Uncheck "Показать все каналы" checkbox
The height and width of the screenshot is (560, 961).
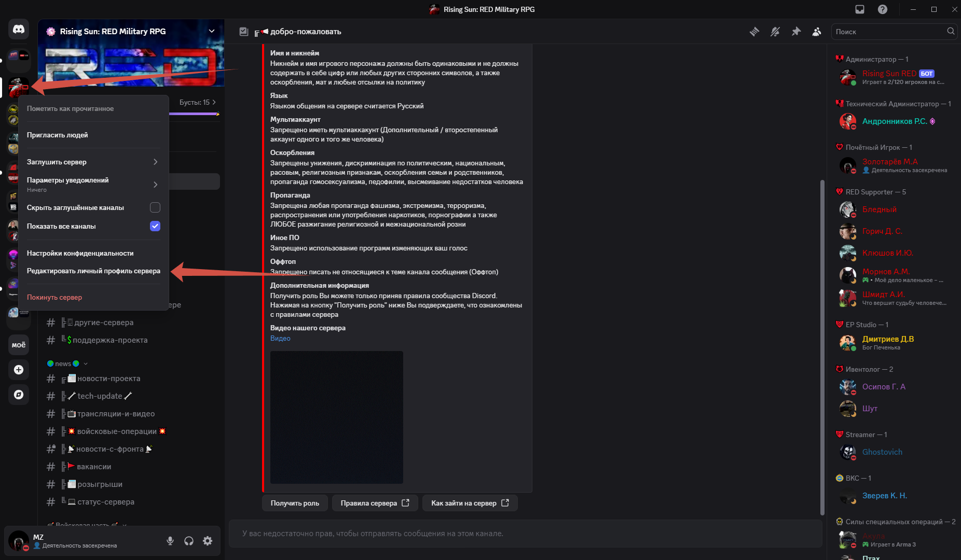click(155, 226)
